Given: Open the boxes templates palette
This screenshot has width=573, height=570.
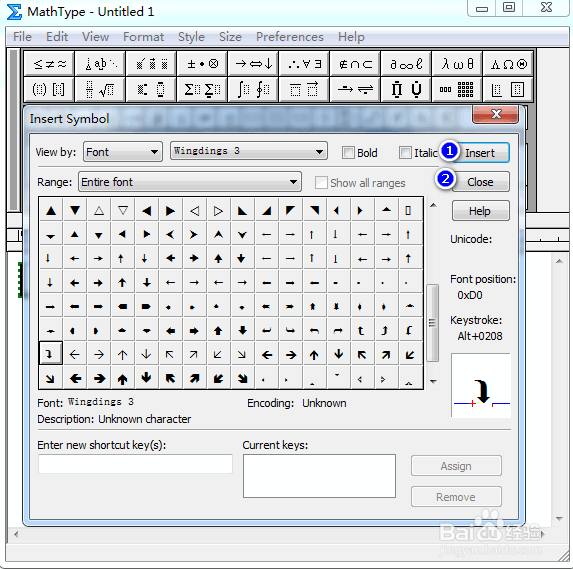Looking at the screenshot, I should coord(508,90).
